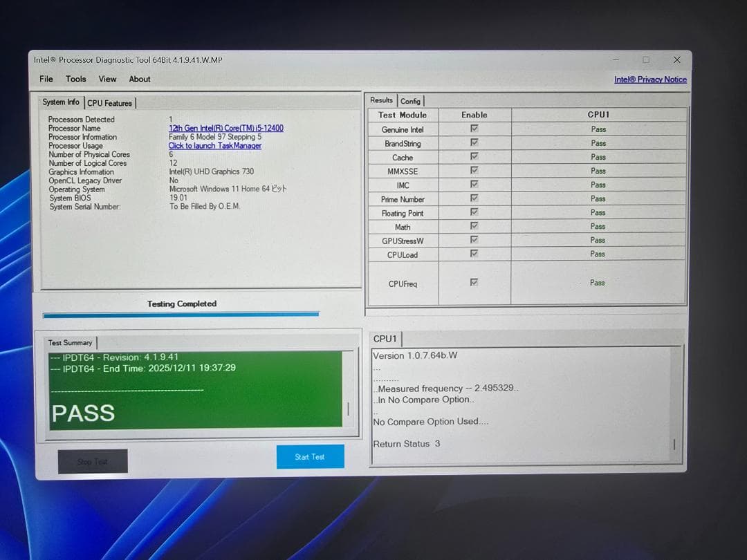Disable the Prime Number test
The width and height of the screenshot is (747, 560).
(x=474, y=198)
